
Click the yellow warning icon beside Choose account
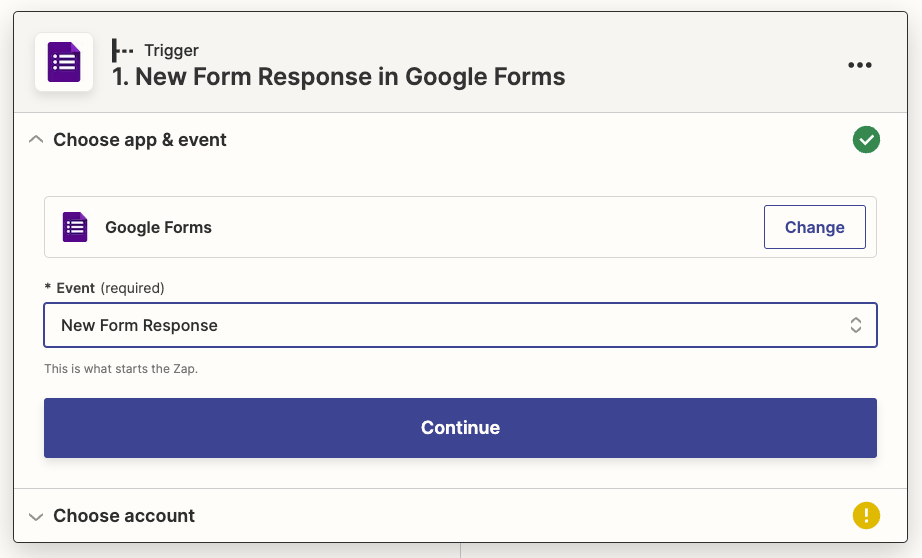point(866,516)
